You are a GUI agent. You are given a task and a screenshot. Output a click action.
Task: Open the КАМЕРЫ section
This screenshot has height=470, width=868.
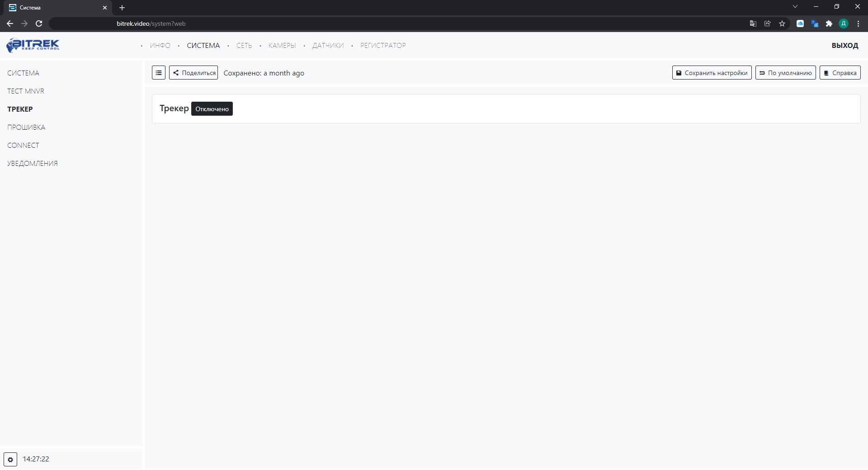point(282,45)
